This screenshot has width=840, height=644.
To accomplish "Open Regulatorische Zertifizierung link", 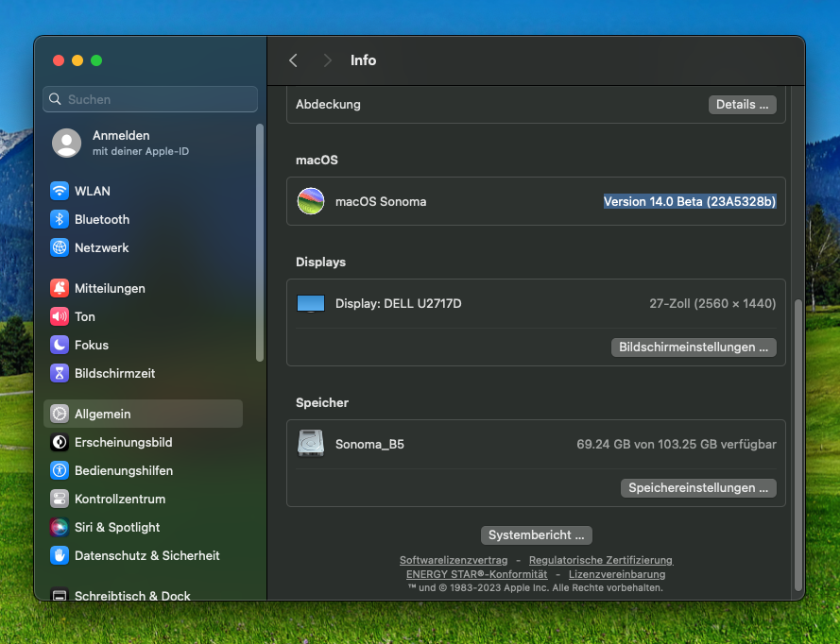I will (x=601, y=560).
